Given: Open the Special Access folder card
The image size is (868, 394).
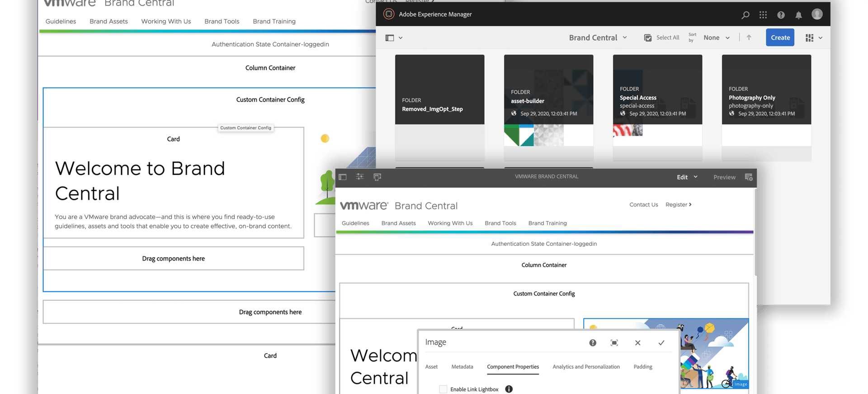Looking at the screenshot, I should coord(657,108).
